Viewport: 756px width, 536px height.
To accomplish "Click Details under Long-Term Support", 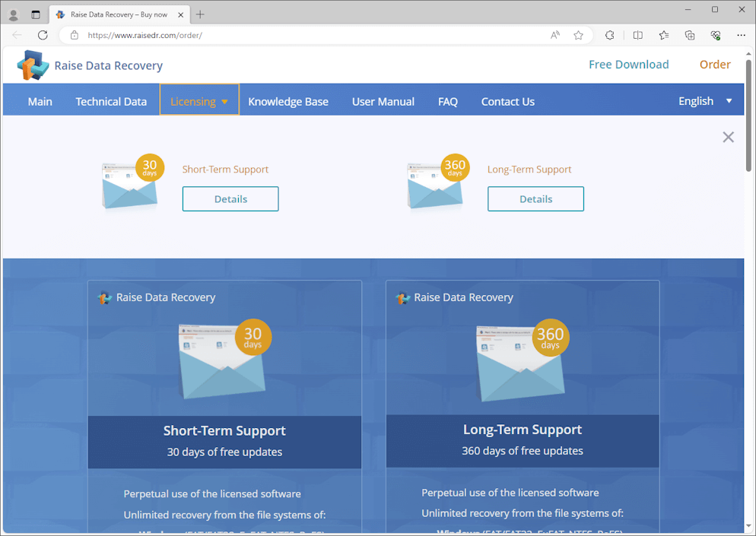I will (x=535, y=198).
